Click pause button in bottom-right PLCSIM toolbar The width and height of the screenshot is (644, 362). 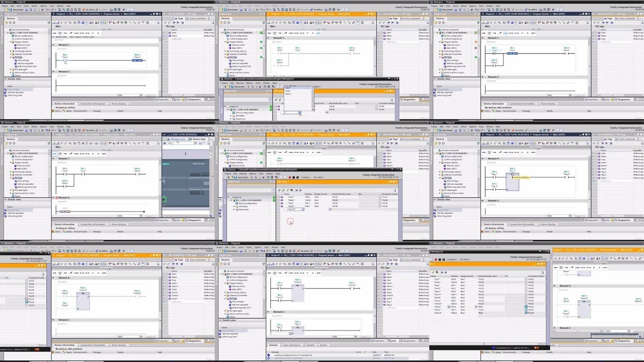coord(444,259)
